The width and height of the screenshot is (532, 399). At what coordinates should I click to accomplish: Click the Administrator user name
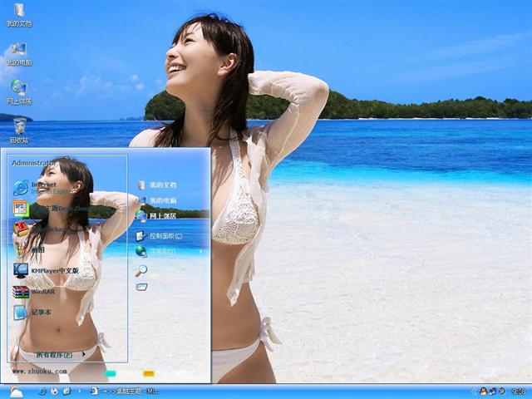(33, 163)
